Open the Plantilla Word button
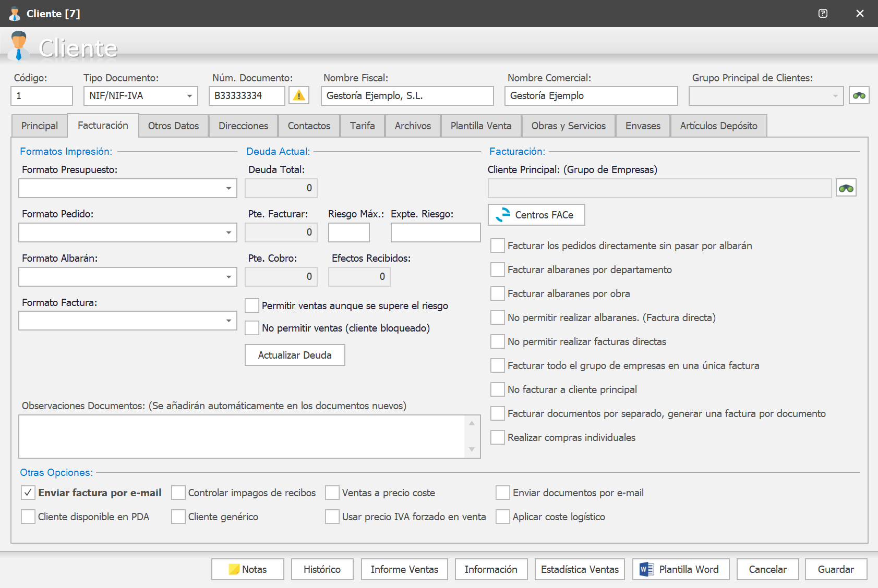 point(681,569)
